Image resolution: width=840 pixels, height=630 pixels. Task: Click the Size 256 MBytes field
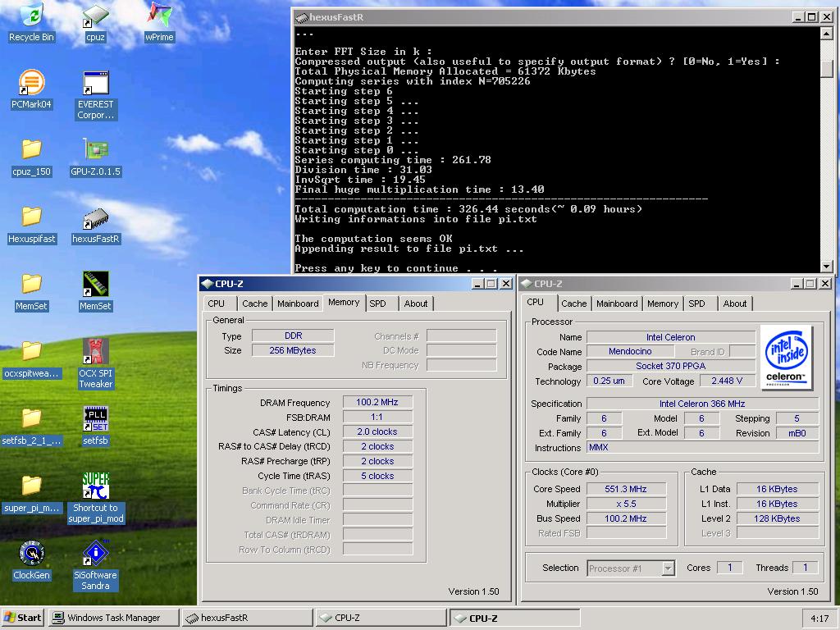pyautogui.click(x=293, y=350)
